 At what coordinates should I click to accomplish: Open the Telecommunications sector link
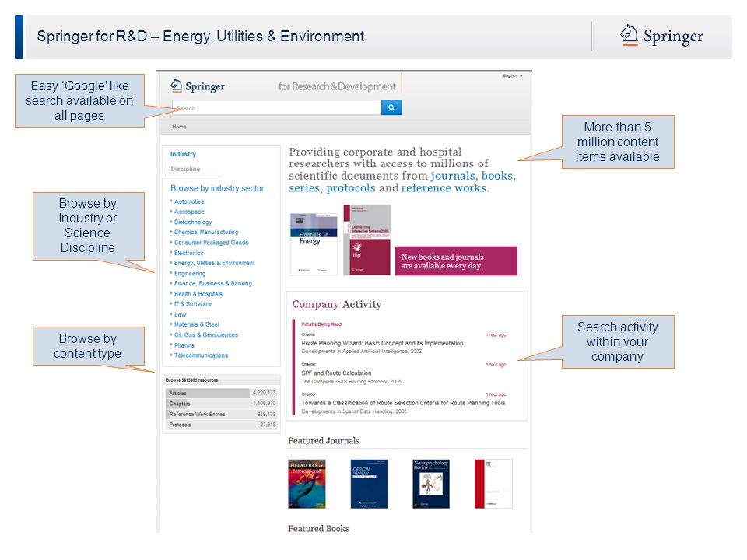201,355
